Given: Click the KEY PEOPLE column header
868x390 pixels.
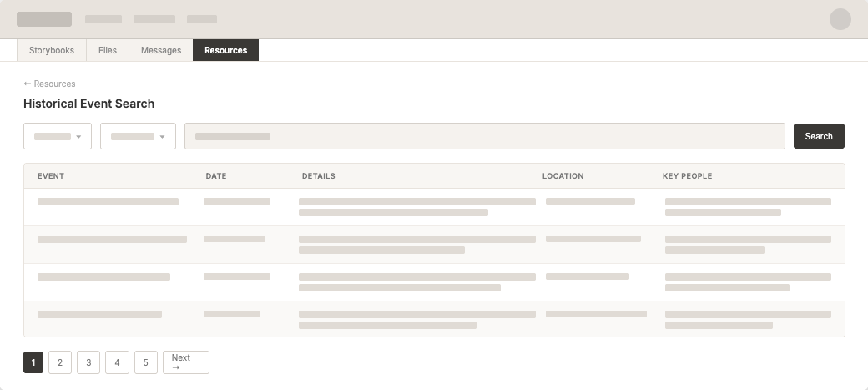Looking at the screenshot, I should click(x=687, y=176).
